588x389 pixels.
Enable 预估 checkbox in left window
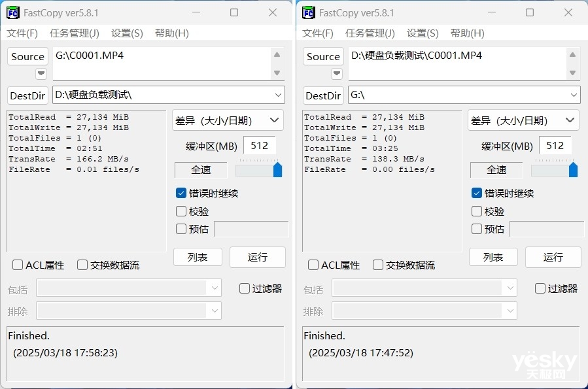tap(181, 229)
